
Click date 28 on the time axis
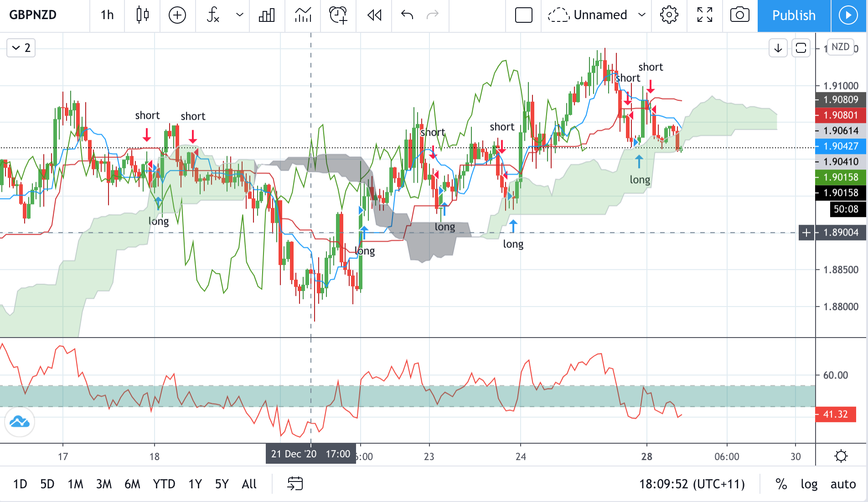(646, 456)
